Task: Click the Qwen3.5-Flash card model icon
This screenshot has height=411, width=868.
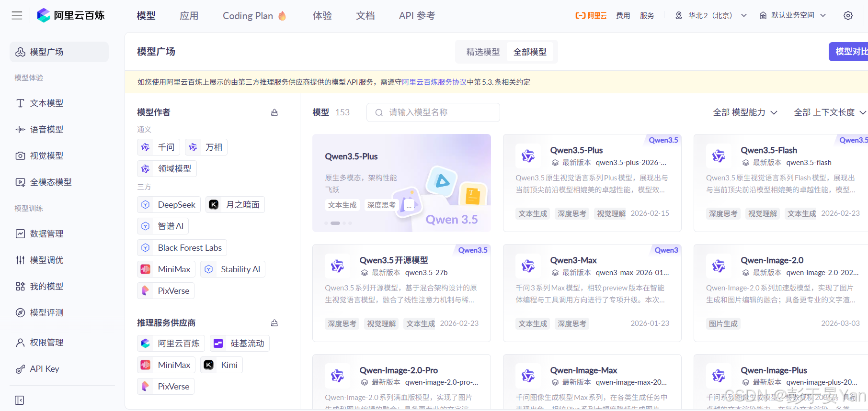Action: click(719, 156)
